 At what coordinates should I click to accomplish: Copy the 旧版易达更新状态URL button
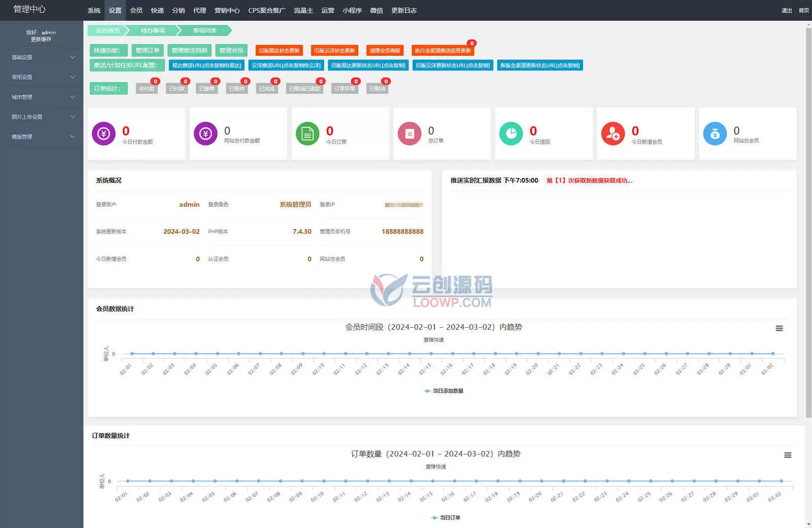pyautogui.click(x=368, y=65)
